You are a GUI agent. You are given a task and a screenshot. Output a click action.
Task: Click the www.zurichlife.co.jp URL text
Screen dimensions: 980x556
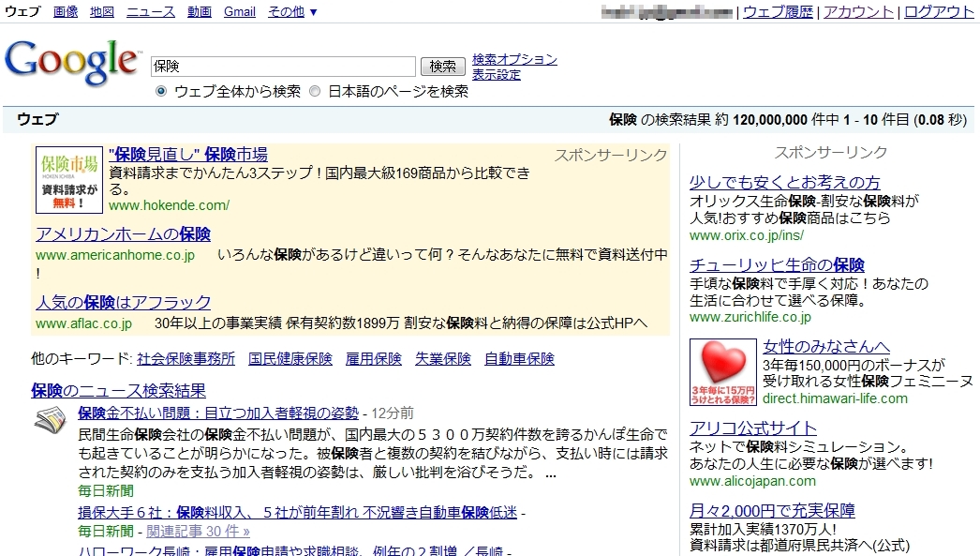point(750,317)
